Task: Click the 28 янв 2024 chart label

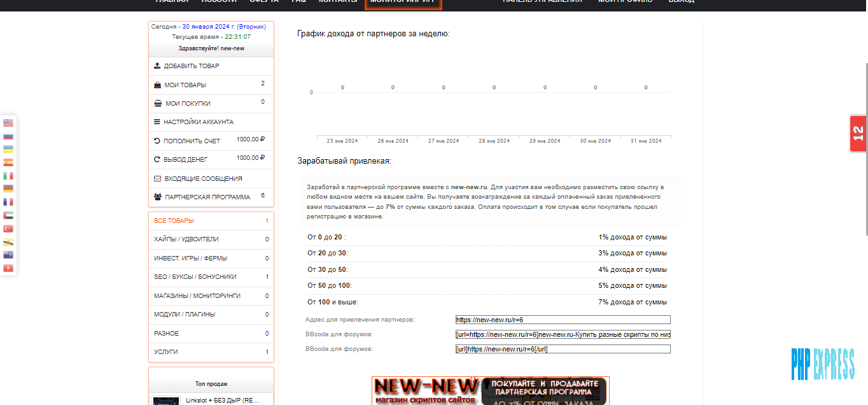Action: coord(494,141)
